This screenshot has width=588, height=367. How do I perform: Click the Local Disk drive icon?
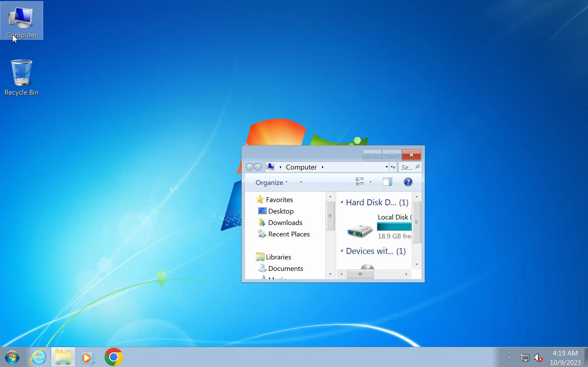[x=360, y=231]
